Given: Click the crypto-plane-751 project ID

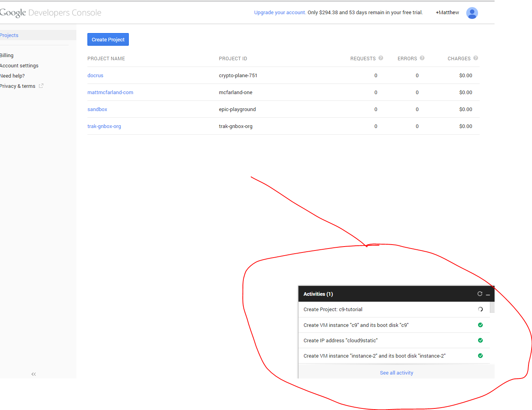Looking at the screenshot, I should point(238,75).
